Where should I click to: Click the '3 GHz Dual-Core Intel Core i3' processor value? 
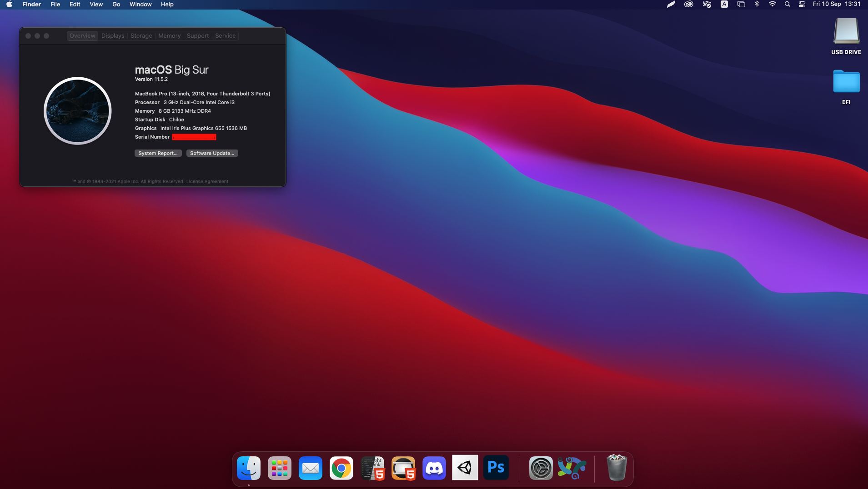click(x=199, y=102)
